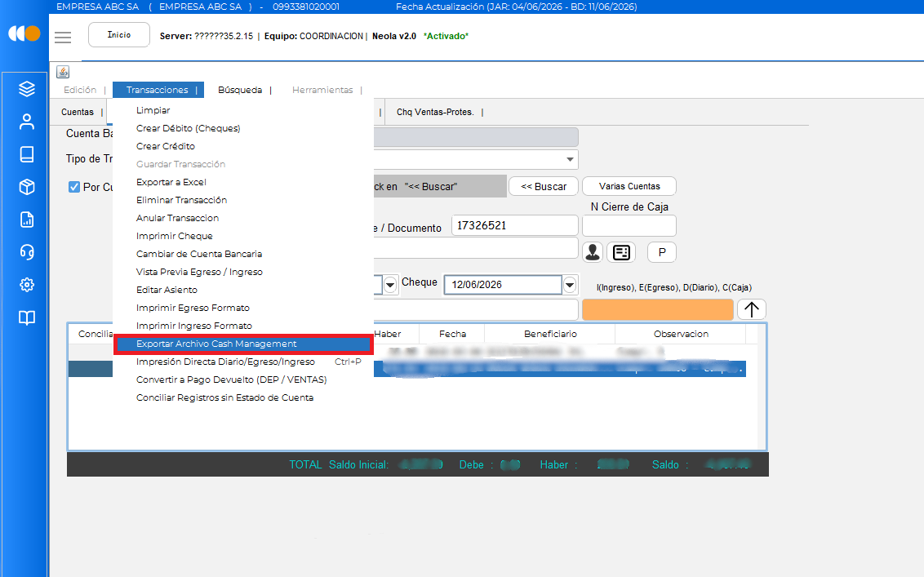Click the Cuenta Bancaria gray field
The width and height of the screenshot is (924, 577).
[x=476, y=137]
